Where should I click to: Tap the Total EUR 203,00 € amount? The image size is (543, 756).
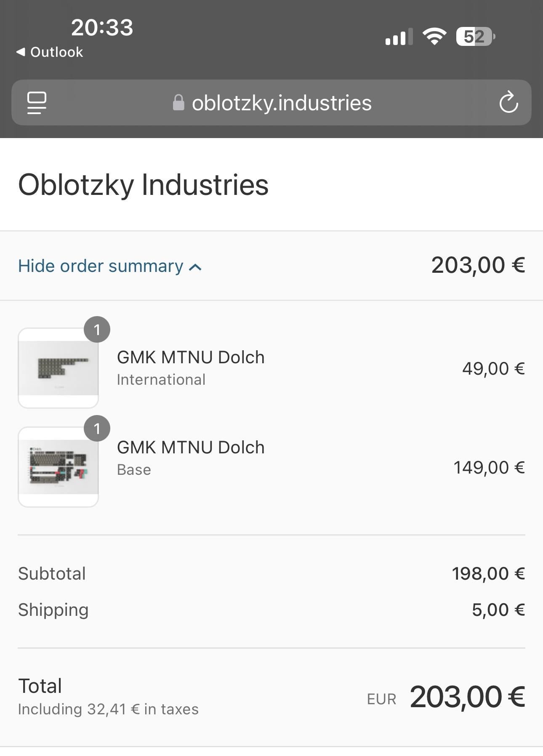467,697
